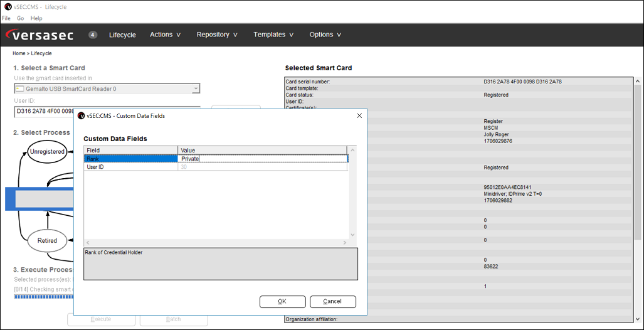Click the dialog list scroll-up arrow
Screen dimensions: 644x330
[352, 150]
